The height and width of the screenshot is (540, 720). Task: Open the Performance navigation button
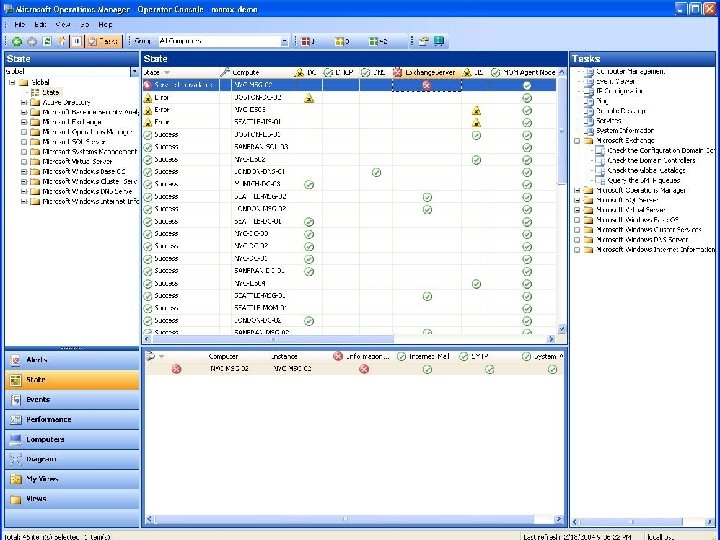point(72,420)
